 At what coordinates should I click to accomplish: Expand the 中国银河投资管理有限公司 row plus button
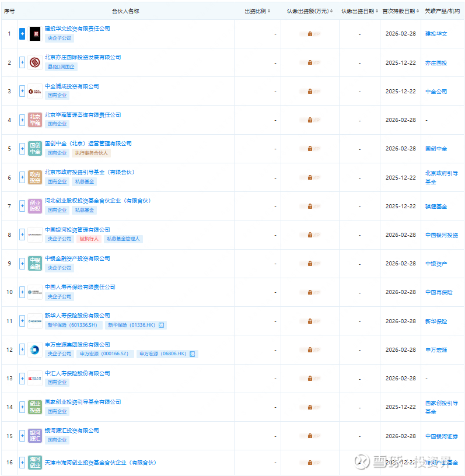pos(22,235)
